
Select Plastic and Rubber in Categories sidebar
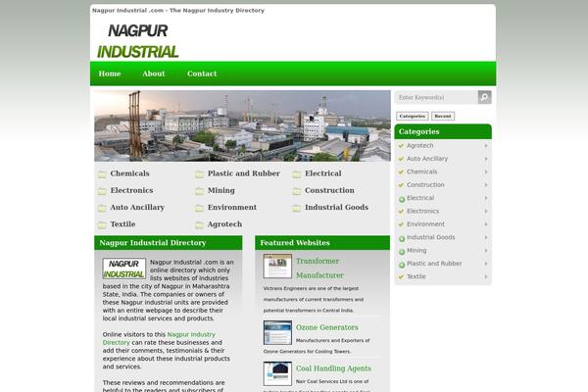434,264
